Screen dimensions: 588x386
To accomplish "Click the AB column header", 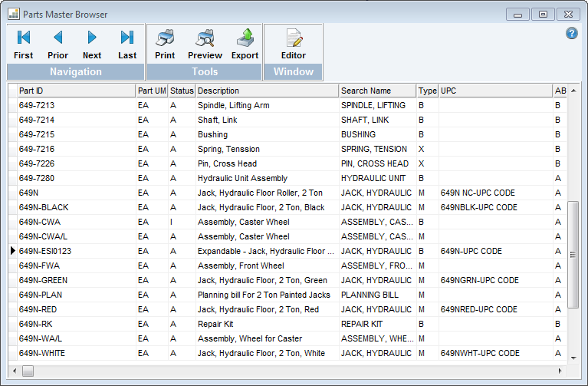I will tap(560, 91).
